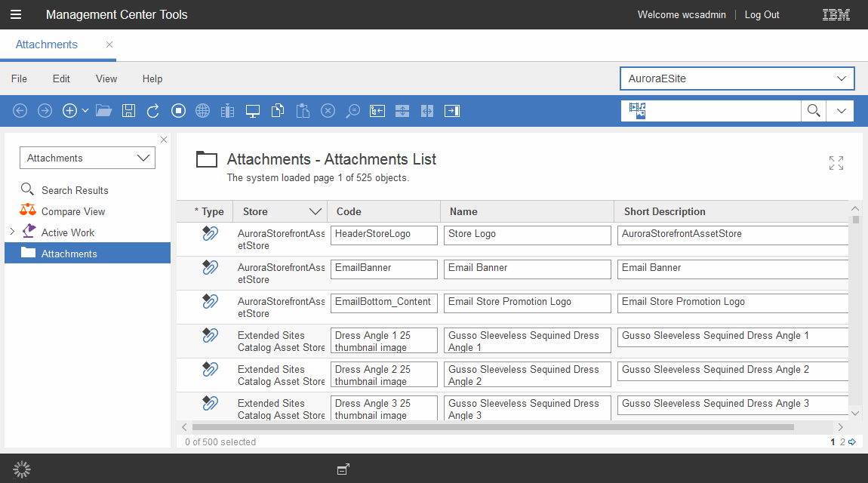Open the status bar utilities icon

tap(343, 469)
